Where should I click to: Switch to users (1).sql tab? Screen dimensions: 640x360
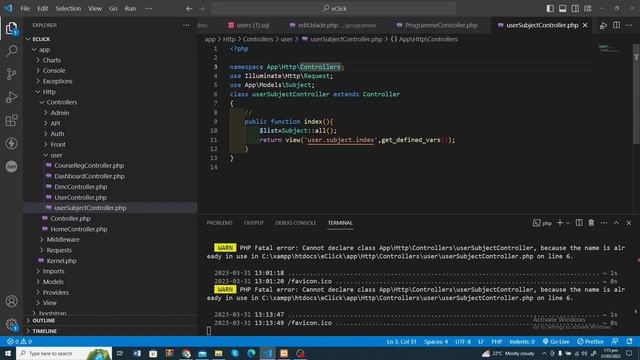click(249, 25)
